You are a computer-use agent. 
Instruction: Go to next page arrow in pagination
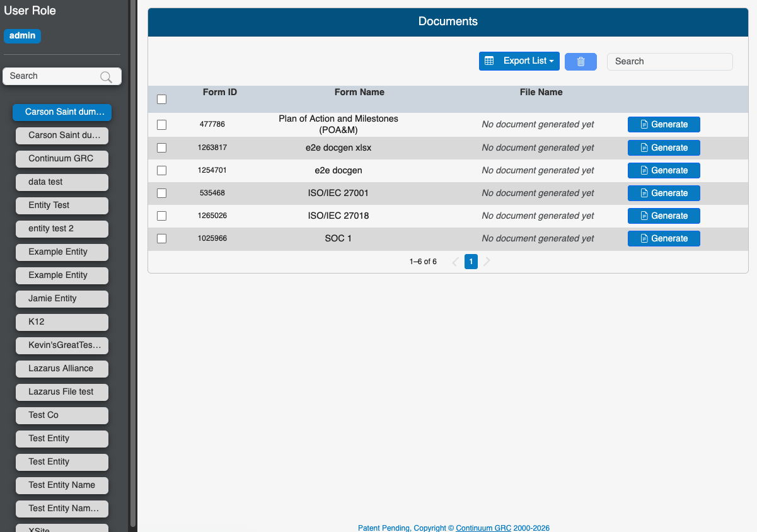point(487,262)
